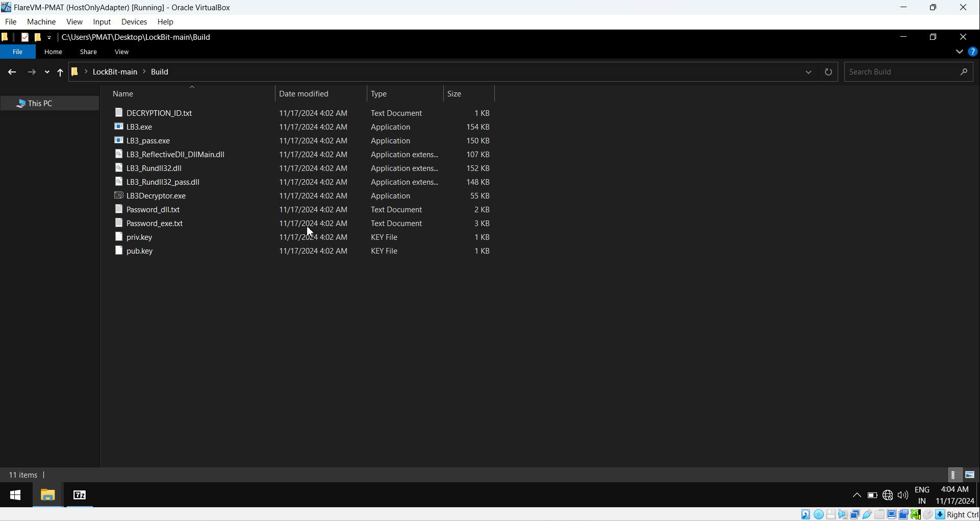Click VirtualBox optical disk status icon
The image size is (980, 521).
(819, 514)
